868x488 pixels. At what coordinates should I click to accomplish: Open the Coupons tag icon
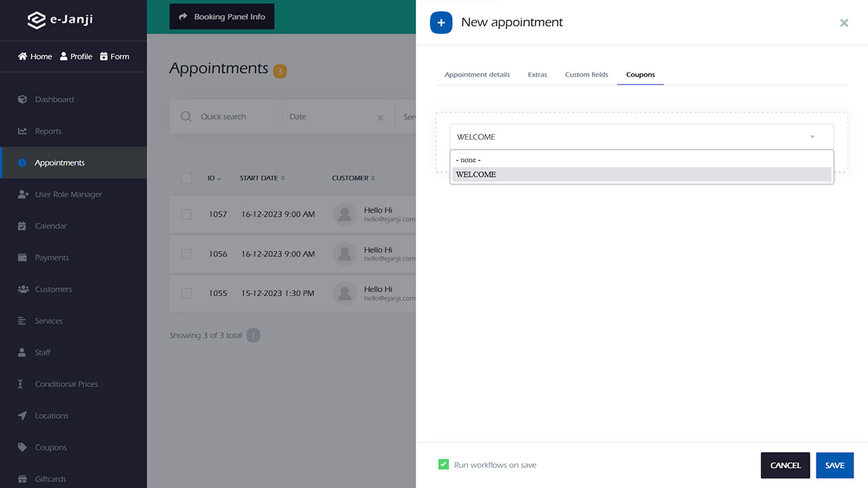[22, 447]
